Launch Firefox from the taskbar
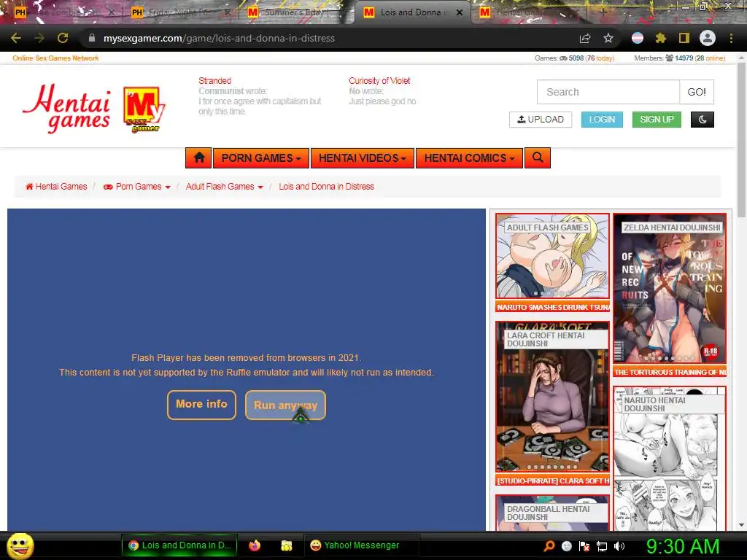The width and height of the screenshot is (747, 560). 255,545
